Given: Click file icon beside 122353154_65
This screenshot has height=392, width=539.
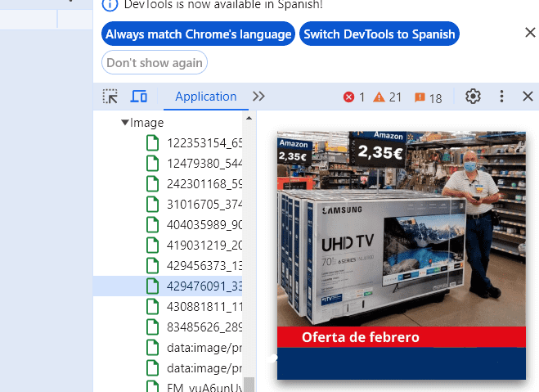Looking at the screenshot, I should coord(153,142).
